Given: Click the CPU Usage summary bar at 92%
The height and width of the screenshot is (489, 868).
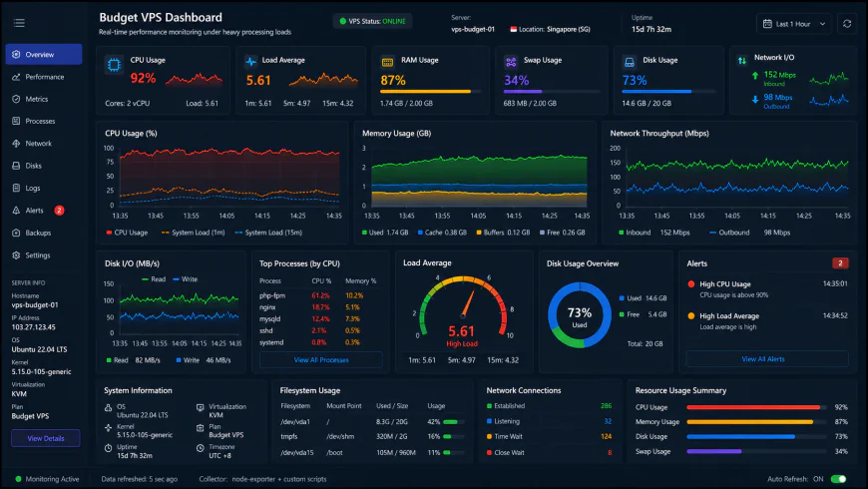Looking at the screenshot, I should click(756, 407).
